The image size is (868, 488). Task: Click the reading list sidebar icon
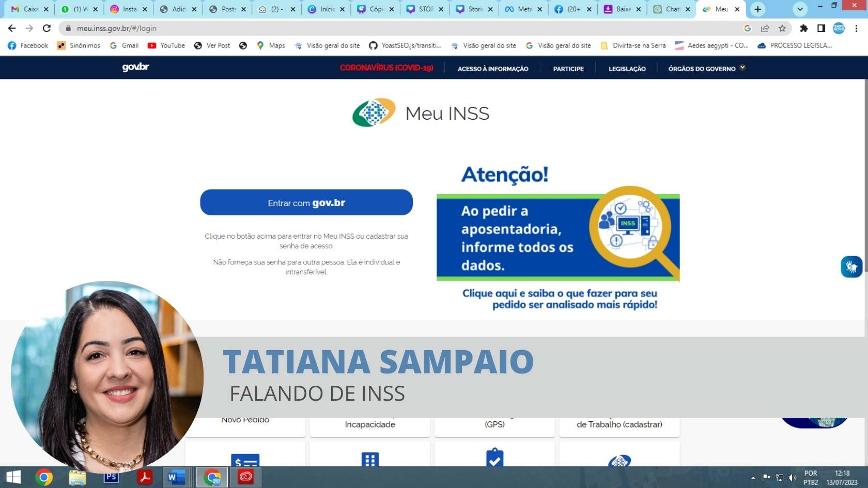[x=822, y=28]
